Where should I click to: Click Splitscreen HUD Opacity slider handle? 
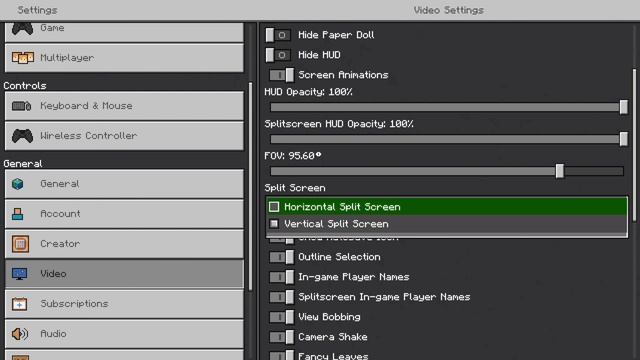(x=623, y=139)
